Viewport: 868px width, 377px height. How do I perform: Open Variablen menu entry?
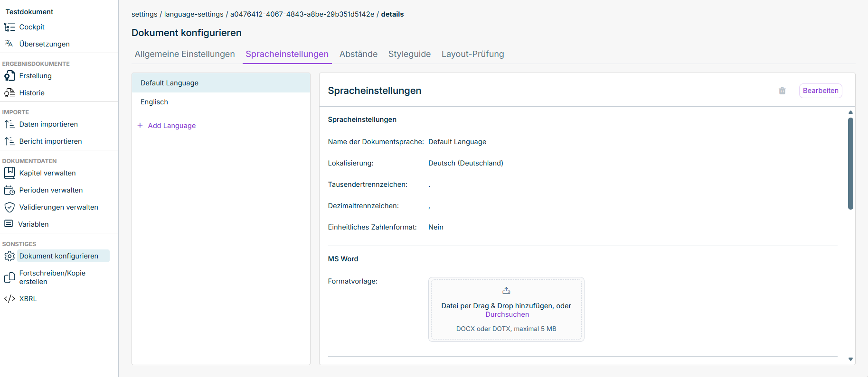[x=33, y=224]
